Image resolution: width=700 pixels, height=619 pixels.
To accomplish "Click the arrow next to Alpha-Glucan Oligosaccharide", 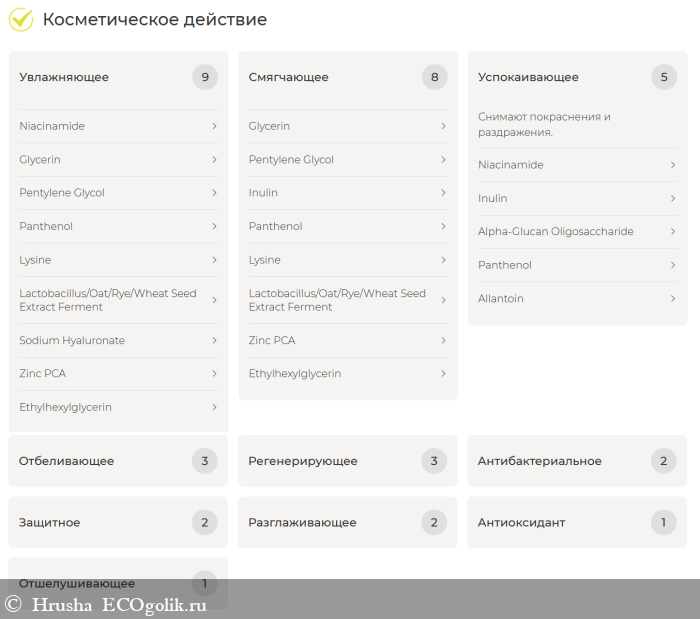I will coord(673,231).
